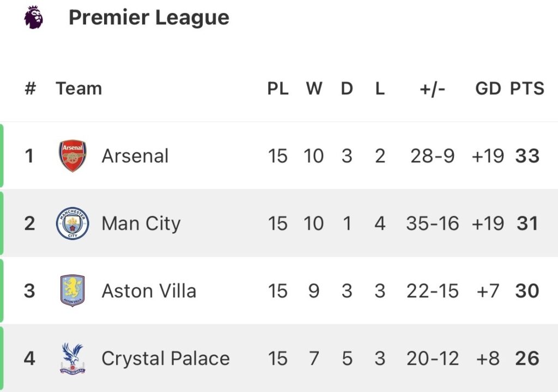The image size is (558, 392).
Task: Open the Arsenal team name
Action: 135,156
